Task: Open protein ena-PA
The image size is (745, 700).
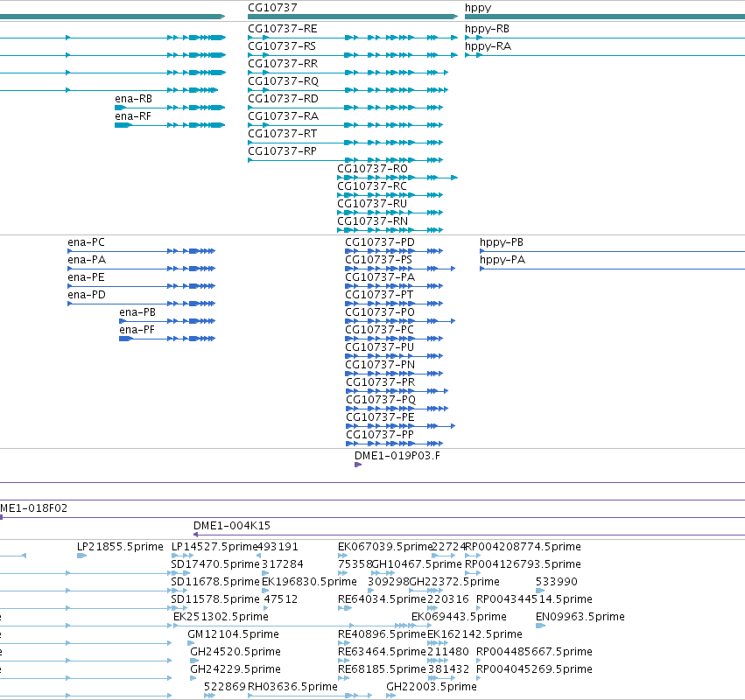Action: tap(87, 260)
